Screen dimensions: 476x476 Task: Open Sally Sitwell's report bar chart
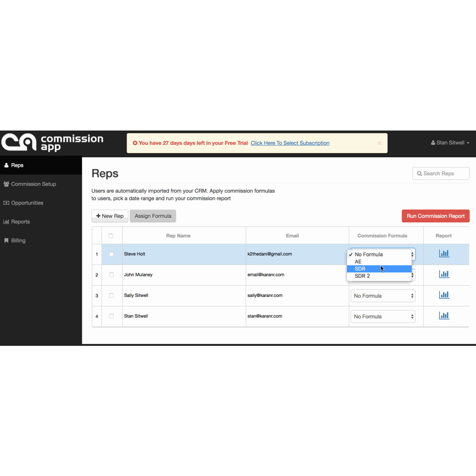pyautogui.click(x=444, y=295)
